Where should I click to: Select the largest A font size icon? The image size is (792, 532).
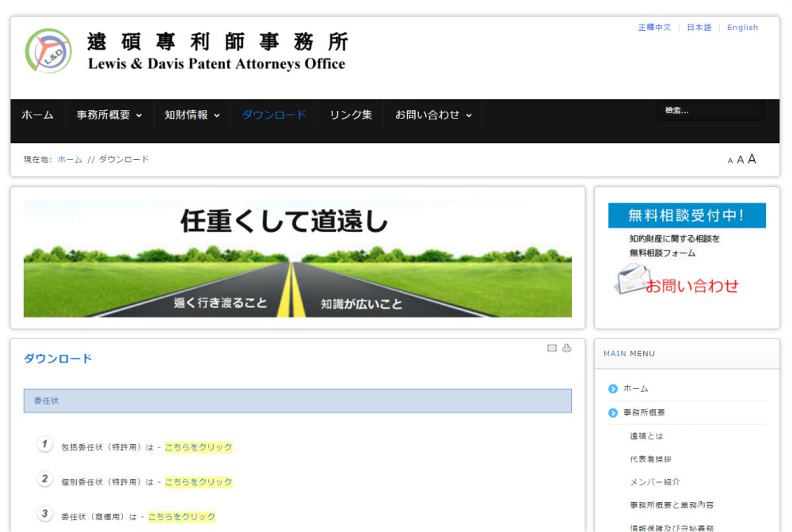pyautogui.click(x=752, y=159)
